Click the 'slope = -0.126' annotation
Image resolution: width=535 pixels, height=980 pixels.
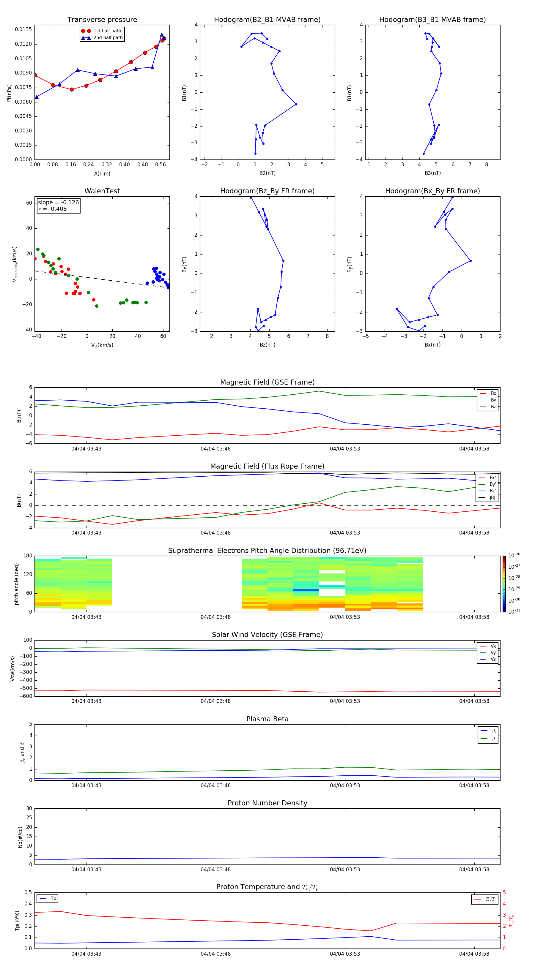click(x=58, y=203)
